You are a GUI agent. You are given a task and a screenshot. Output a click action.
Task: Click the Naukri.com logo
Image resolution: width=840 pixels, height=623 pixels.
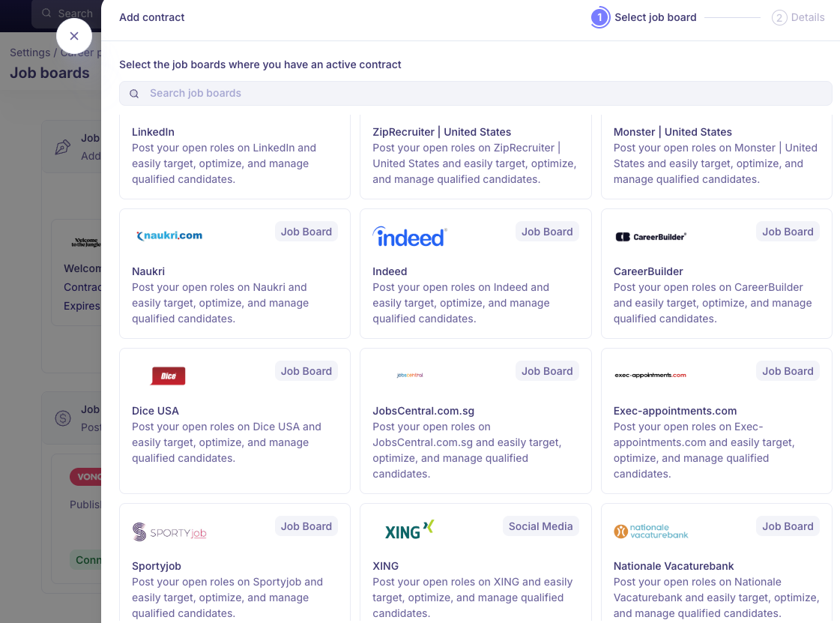coord(169,235)
